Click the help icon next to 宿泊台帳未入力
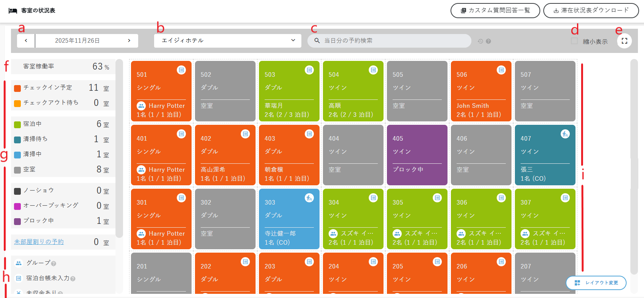Image resolution: width=644 pixels, height=298 pixels. point(73,279)
